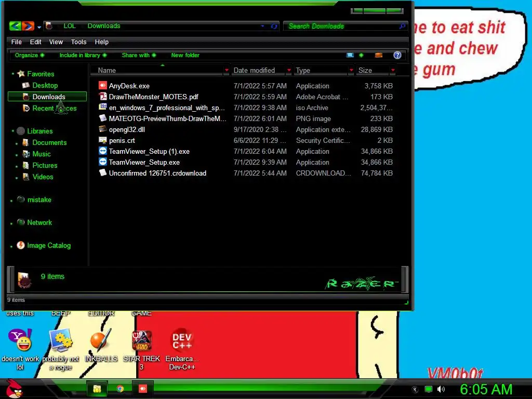Viewport: 532px width, 399px height.
Task: Select the opengl32.dll file icon
Action: point(103,129)
